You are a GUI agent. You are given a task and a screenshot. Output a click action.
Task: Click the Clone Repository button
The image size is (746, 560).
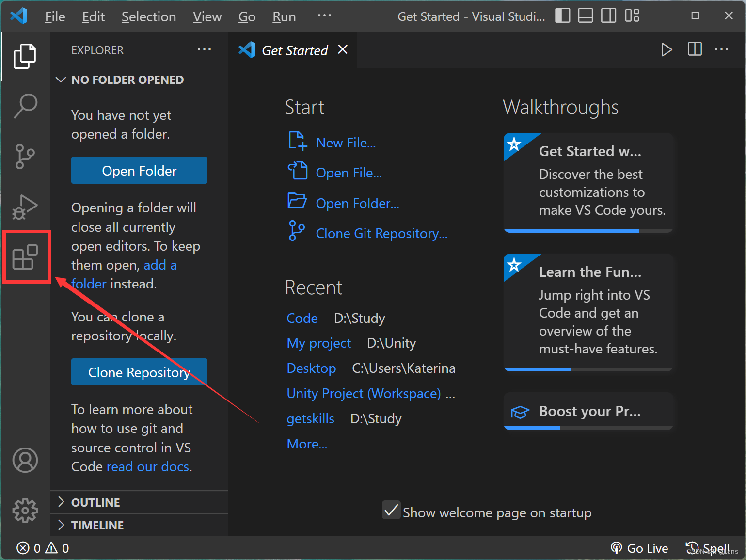click(x=139, y=372)
